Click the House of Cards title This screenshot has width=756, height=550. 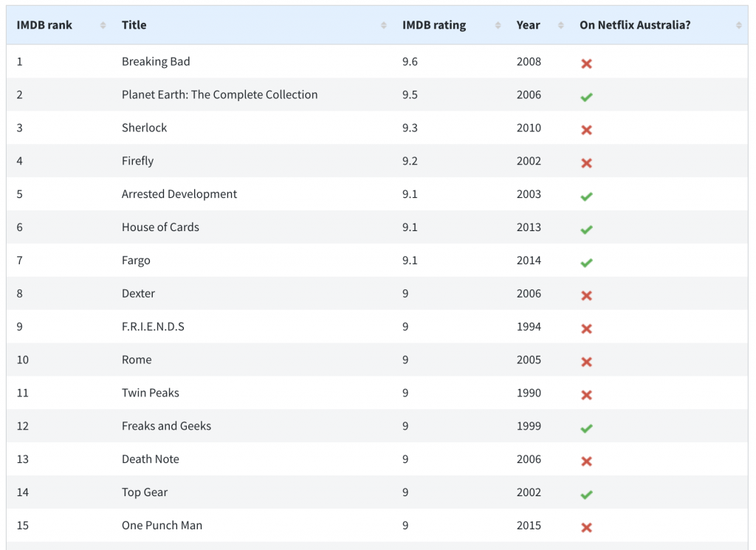point(160,227)
